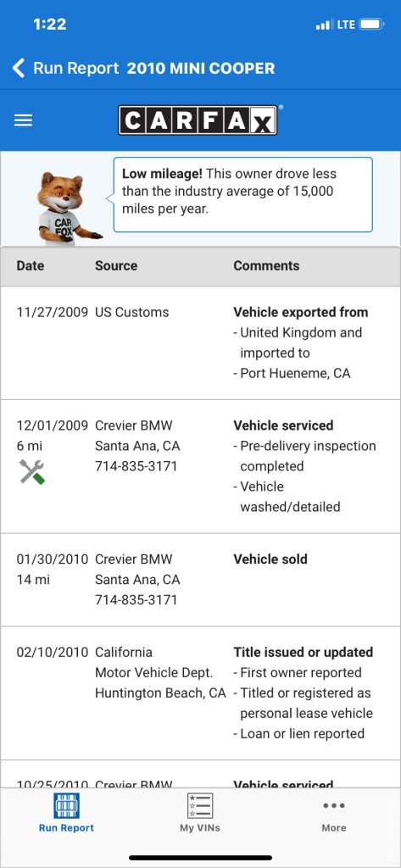Open the Run Report tab
401x868 pixels.
[x=66, y=813]
